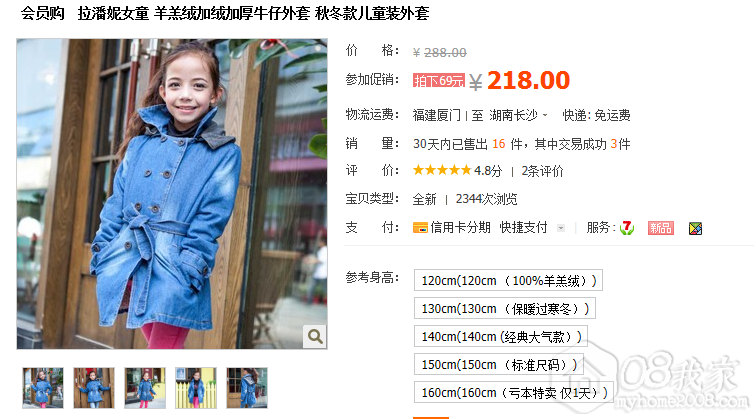This screenshot has height=419, width=756.
Task: Click the magnifier zoom icon on product image
Action: click(x=315, y=336)
